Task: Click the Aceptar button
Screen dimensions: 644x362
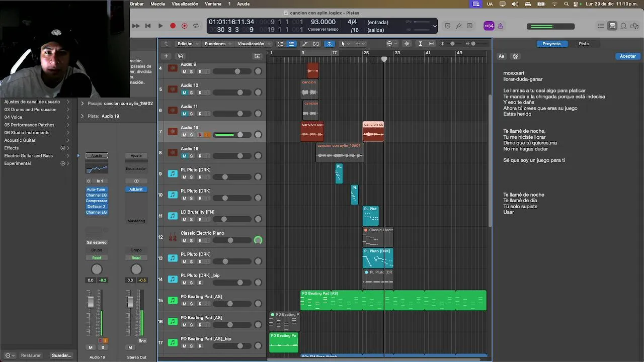Action: click(627, 56)
